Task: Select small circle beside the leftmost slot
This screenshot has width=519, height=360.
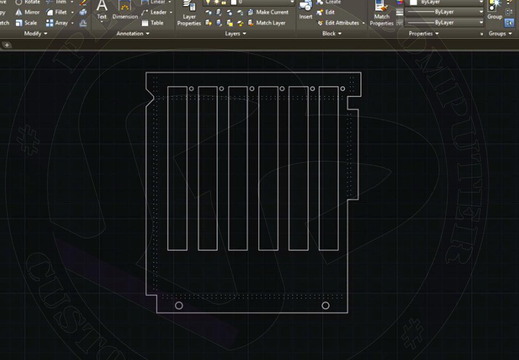Action: (x=191, y=88)
